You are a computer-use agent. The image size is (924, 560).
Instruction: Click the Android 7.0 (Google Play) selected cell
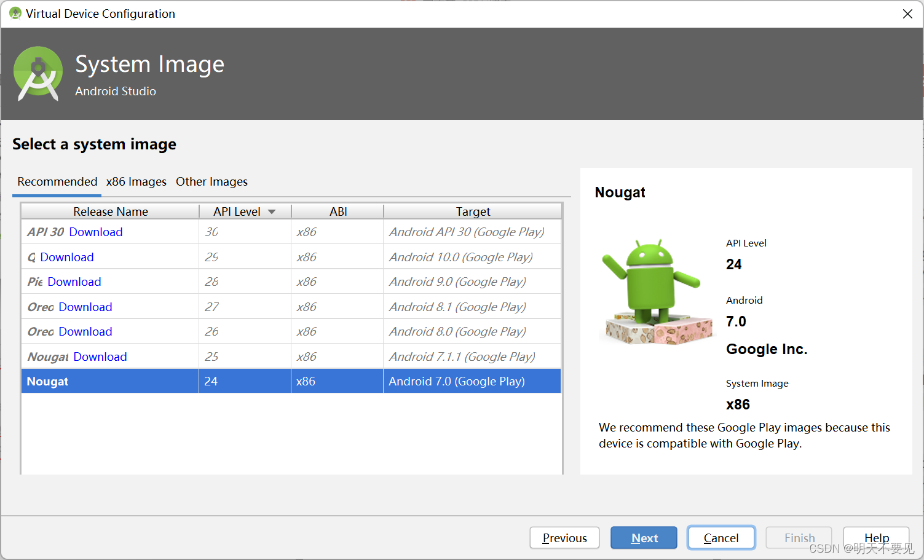pyautogui.click(x=472, y=381)
